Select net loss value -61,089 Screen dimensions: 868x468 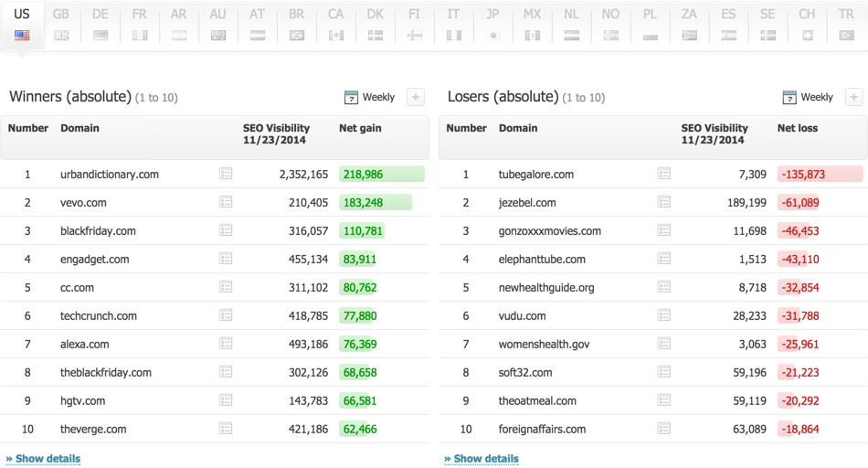pos(799,203)
